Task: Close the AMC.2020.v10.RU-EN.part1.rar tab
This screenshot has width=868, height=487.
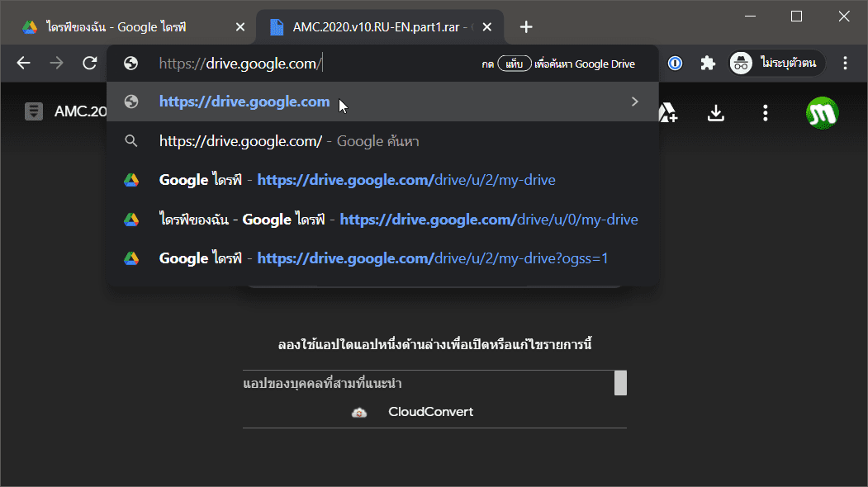Action: point(487,27)
